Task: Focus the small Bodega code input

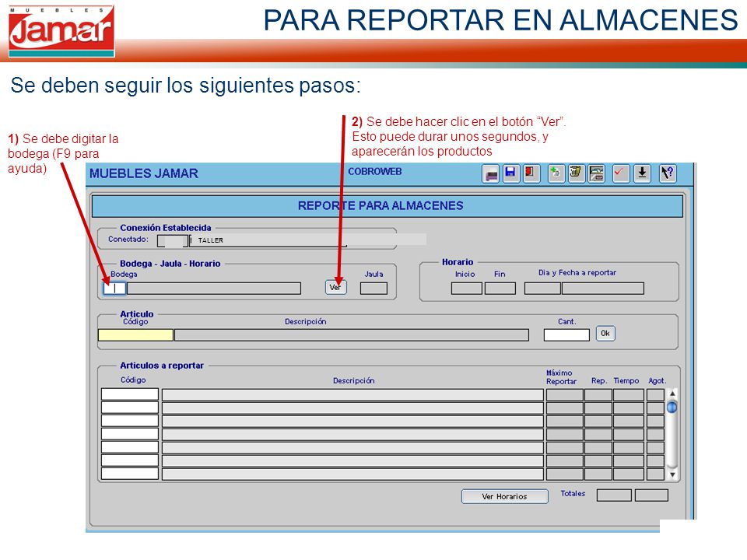Action: pyautogui.click(x=114, y=288)
